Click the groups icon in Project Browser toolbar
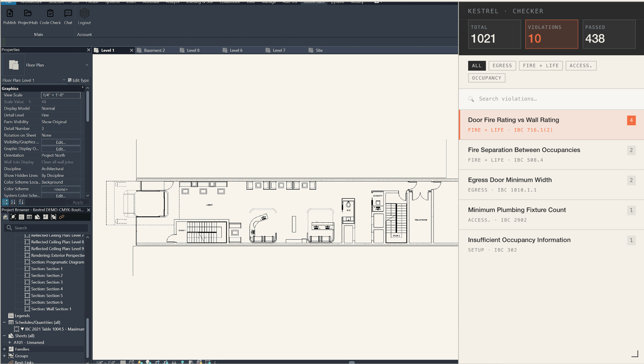 click(x=53, y=217)
